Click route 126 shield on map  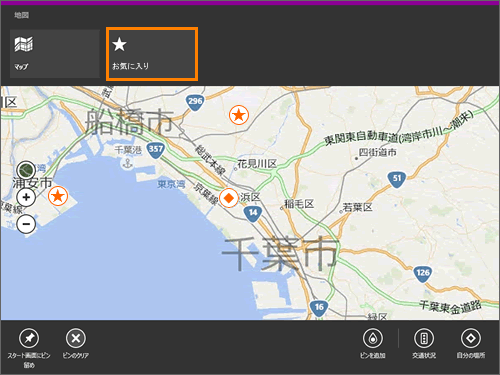coord(423,274)
